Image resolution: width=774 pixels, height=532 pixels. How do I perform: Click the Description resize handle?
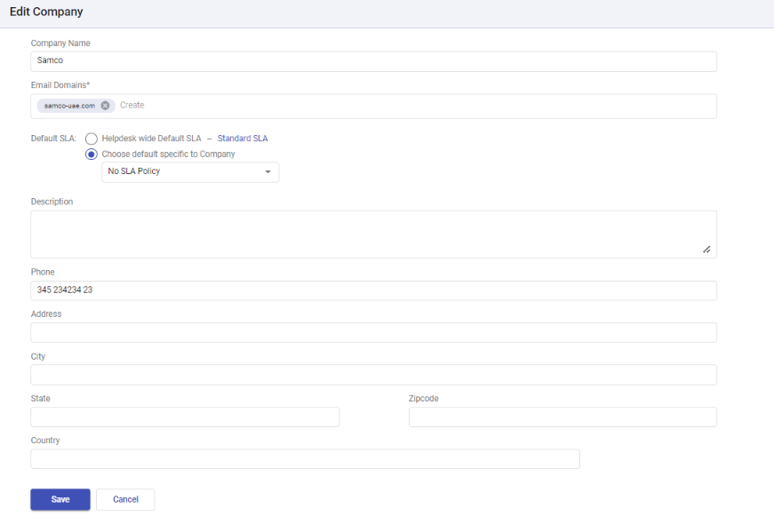(706, 250)
